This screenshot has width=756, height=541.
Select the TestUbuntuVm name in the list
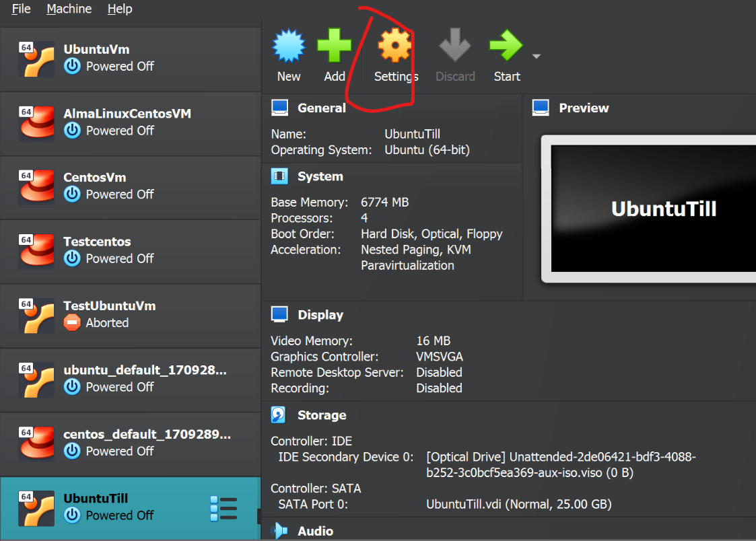click(110, 305)
